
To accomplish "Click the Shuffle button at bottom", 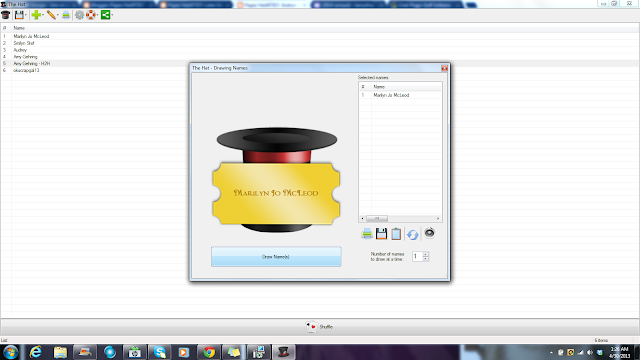I will click(320, 327).
